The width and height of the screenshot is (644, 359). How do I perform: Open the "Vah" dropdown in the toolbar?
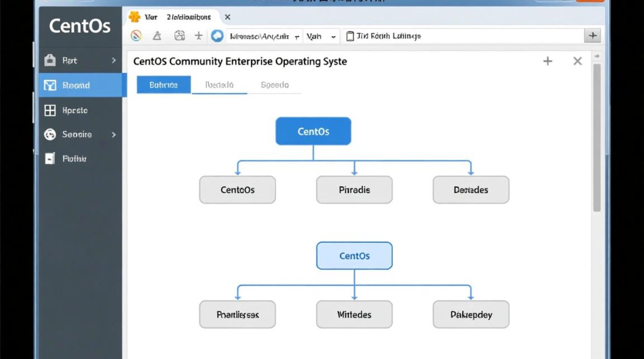[321, 36]
